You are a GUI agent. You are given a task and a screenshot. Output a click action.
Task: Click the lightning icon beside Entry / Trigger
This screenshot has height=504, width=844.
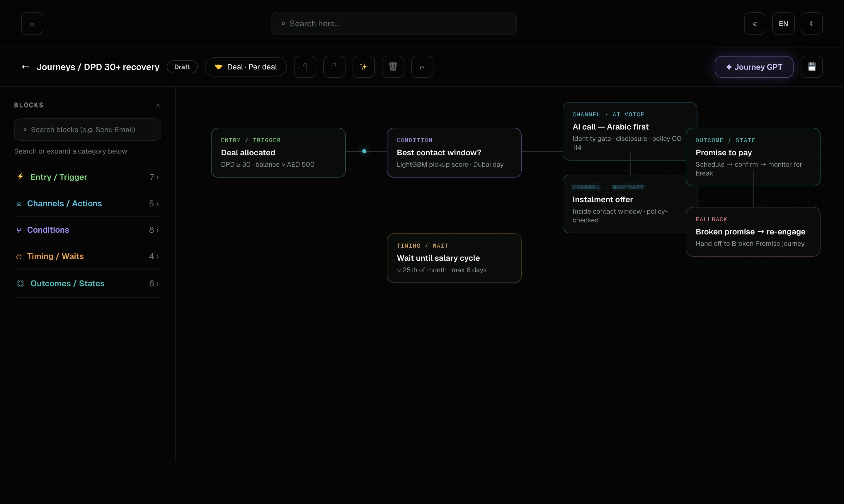coord(21,177)
